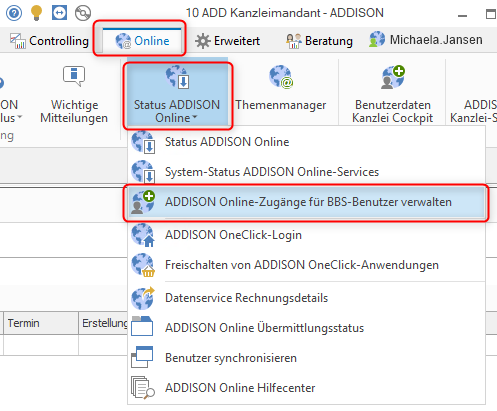The height and width of the screenshot is (411, 497).
Task: Click Wichtige Mitteilungen ribbon label
Action: [x=74, y=111]
